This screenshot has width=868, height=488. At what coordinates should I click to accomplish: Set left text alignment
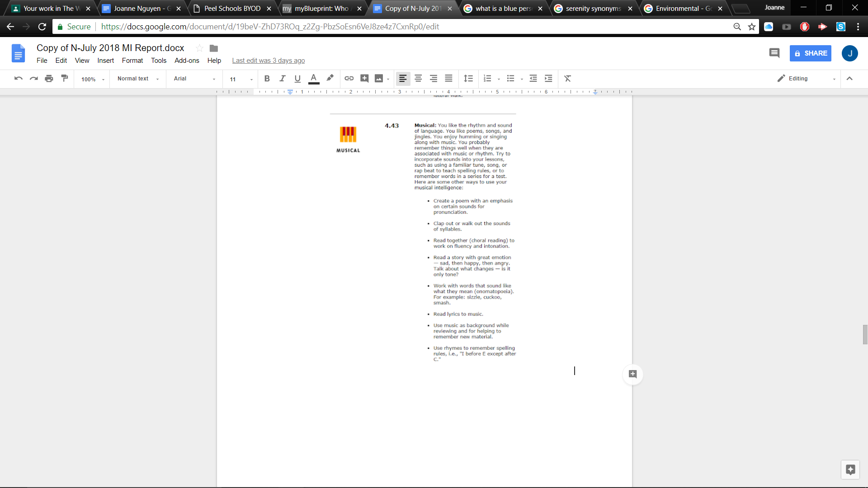point(403,79)
